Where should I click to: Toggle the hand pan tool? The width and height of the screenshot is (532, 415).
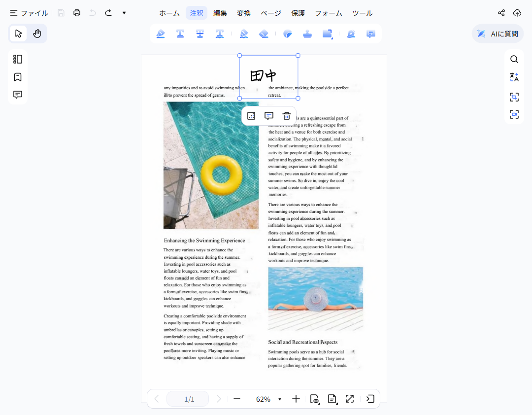(37, 34)
